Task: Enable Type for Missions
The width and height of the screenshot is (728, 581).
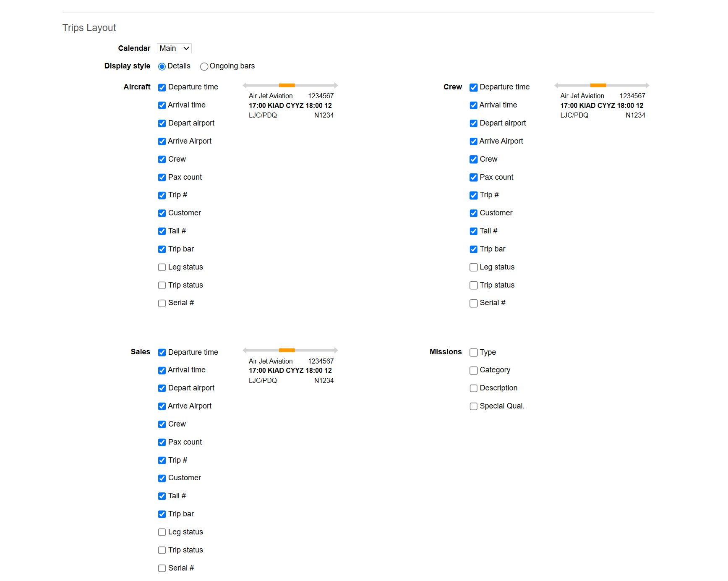Action: click(x=473, y=352)
